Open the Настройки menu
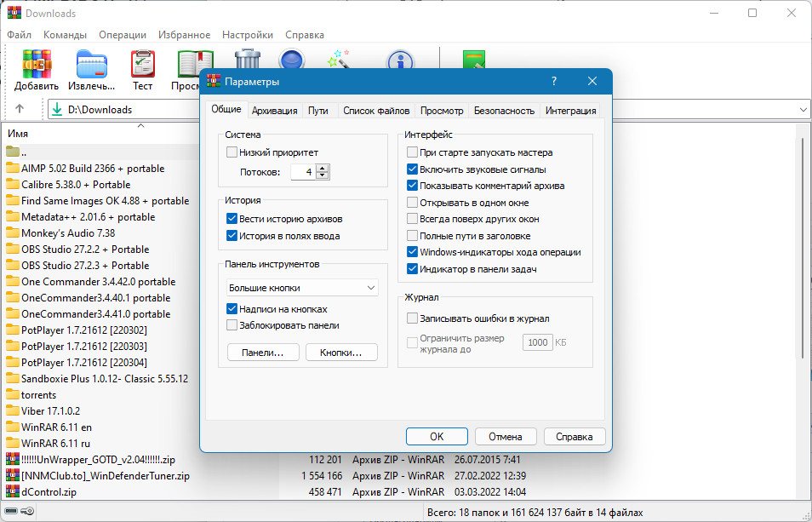This screenshot has width=812, height=522. [x=247, y=35]
